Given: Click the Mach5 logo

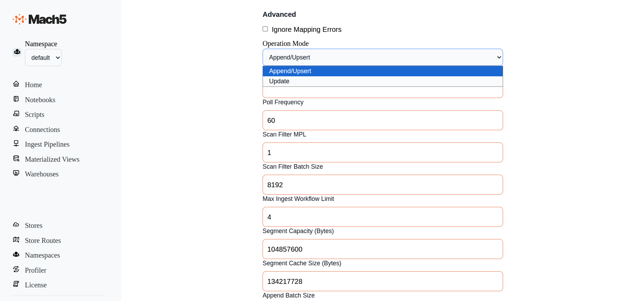Looking at the screenshot, I should coord(40,19).
